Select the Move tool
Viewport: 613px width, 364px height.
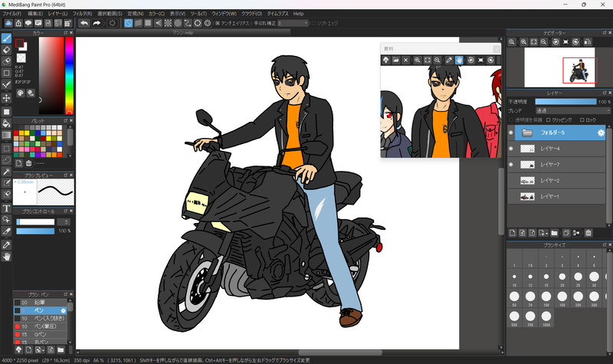[x=6, y=98]
